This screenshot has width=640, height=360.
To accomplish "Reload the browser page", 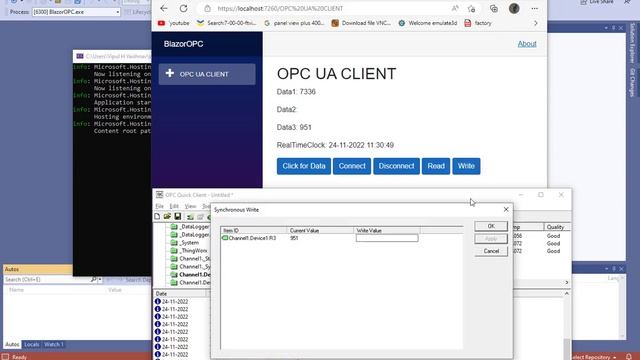I will [x=184, y=8].
